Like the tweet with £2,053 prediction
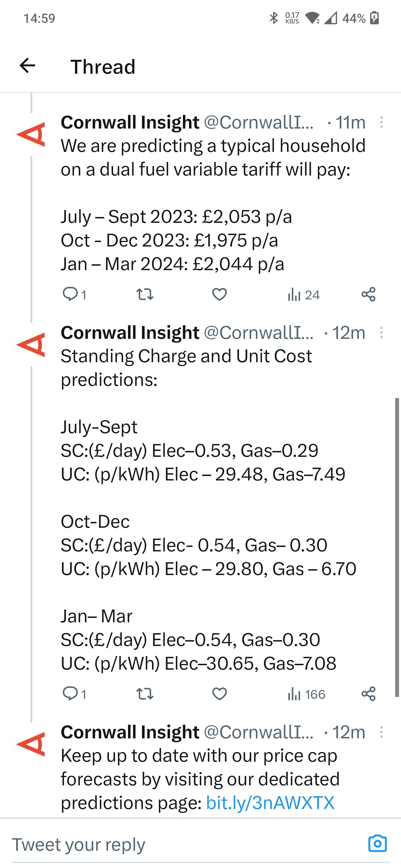 219,294
